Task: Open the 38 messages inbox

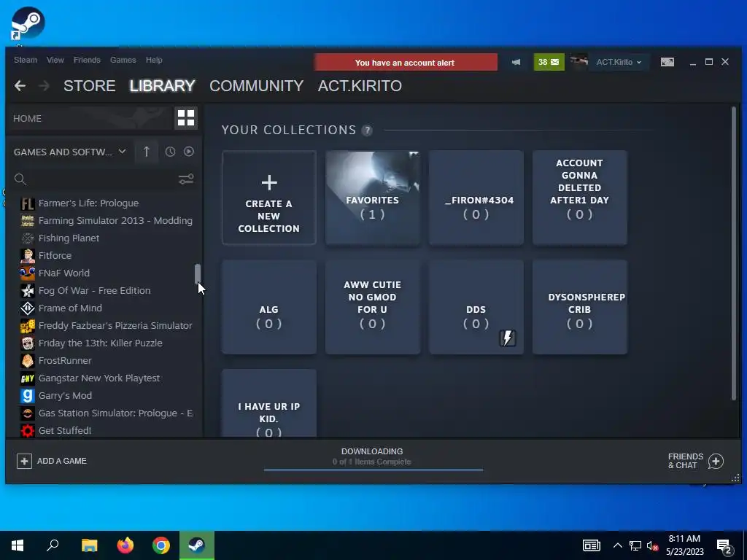Action: pyautogui.click(x=549, y=63)
